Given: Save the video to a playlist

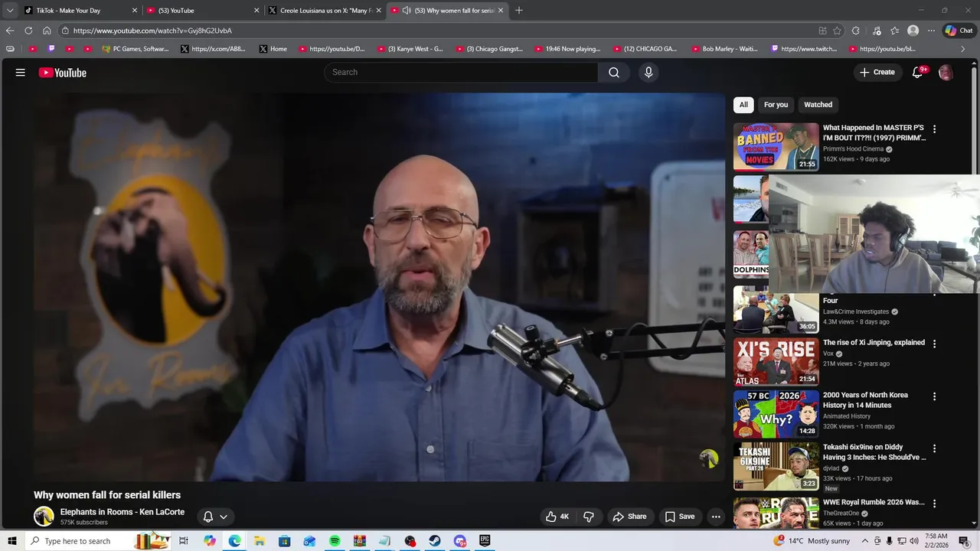Looking at the screenshot, I should (x=680, y=517).
